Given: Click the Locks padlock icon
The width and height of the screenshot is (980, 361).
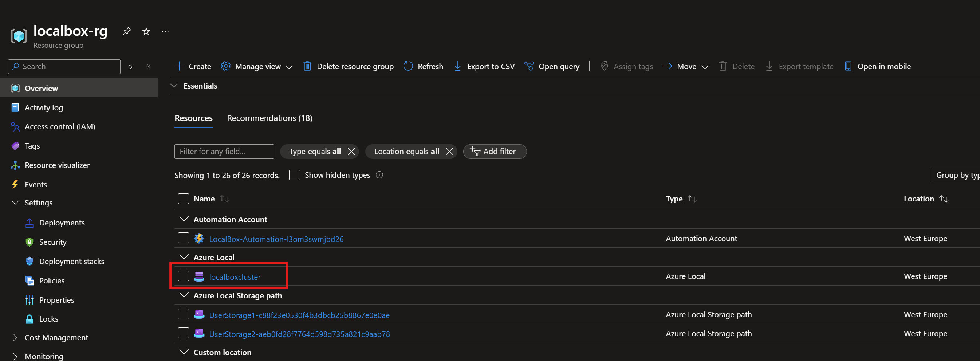Looking at the screenshot, I should tap(29, 319).
